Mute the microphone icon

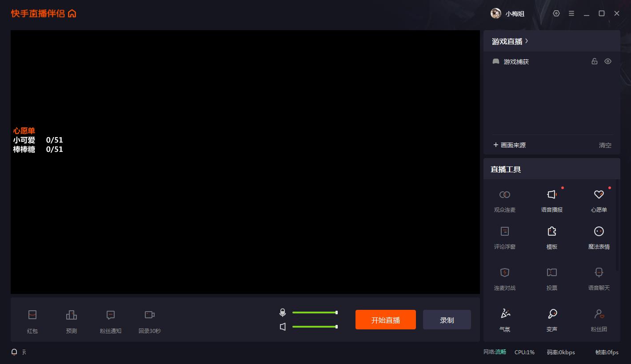click(x=283, y=313)
